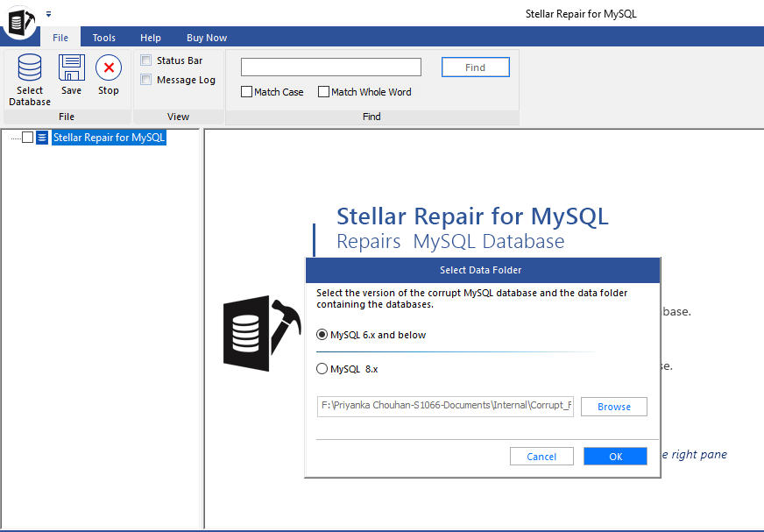Open the quick access toolbar dropdown arrow
This screenshot has height=532, width=764.
pyautogui.click(x=48, y=14)
